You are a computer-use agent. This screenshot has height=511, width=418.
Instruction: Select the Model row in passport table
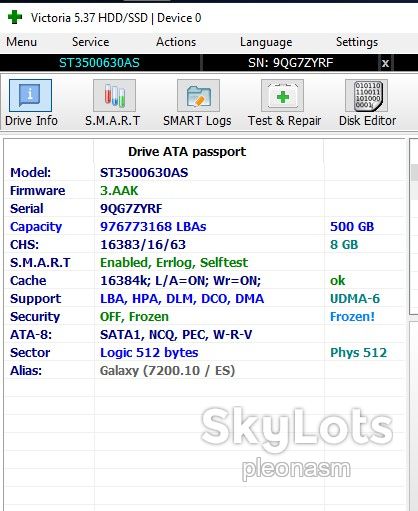[205, 172]
